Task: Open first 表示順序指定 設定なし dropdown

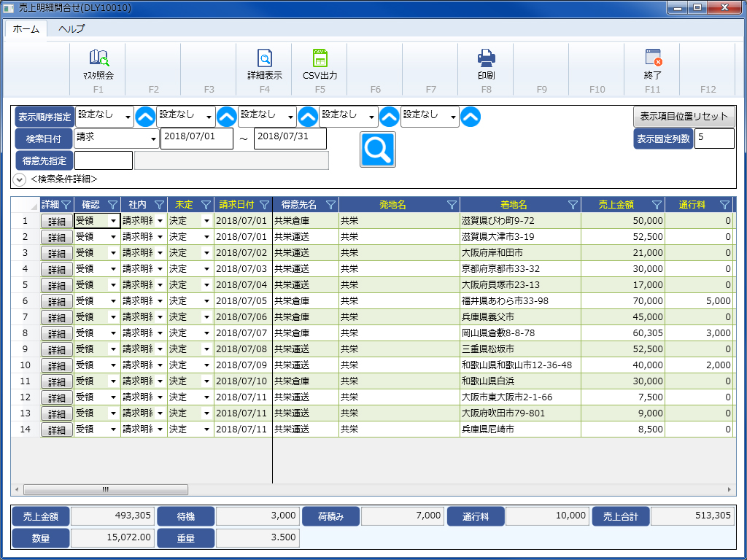Action: point(104,117)
